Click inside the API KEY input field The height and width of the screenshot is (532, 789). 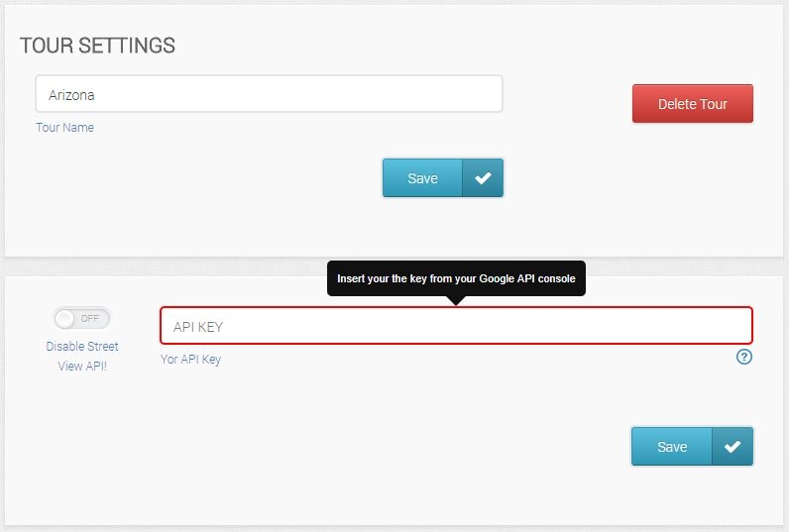pyautogui.click(x=456, y=326)
